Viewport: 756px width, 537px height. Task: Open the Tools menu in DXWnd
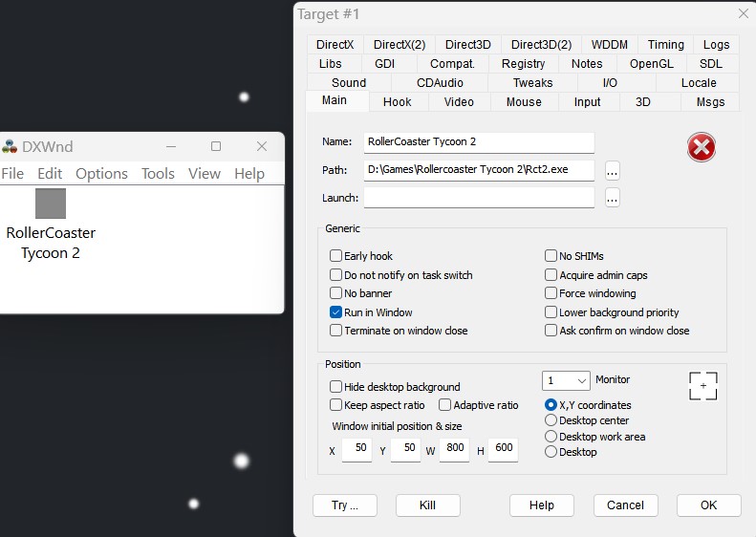(x=158, y=174)
